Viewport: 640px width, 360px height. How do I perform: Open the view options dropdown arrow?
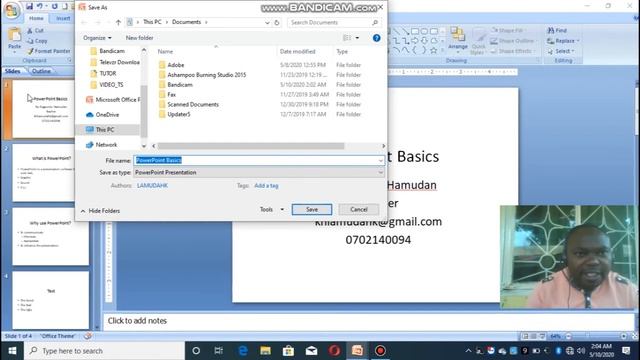(357, 38)
